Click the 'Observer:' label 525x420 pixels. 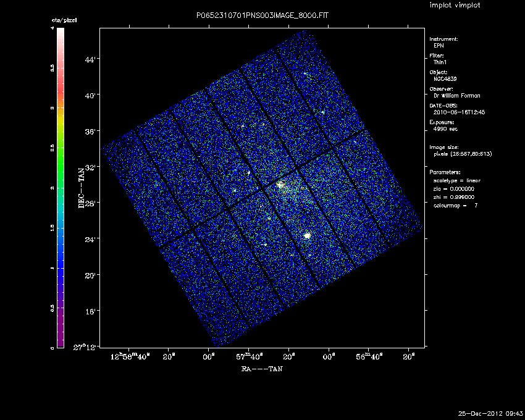tap(441, 89)
